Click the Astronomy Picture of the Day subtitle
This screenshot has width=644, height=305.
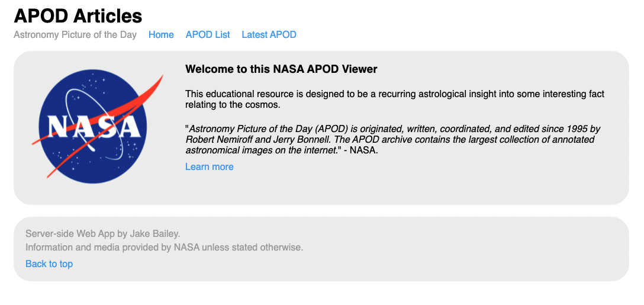(75, 35)
